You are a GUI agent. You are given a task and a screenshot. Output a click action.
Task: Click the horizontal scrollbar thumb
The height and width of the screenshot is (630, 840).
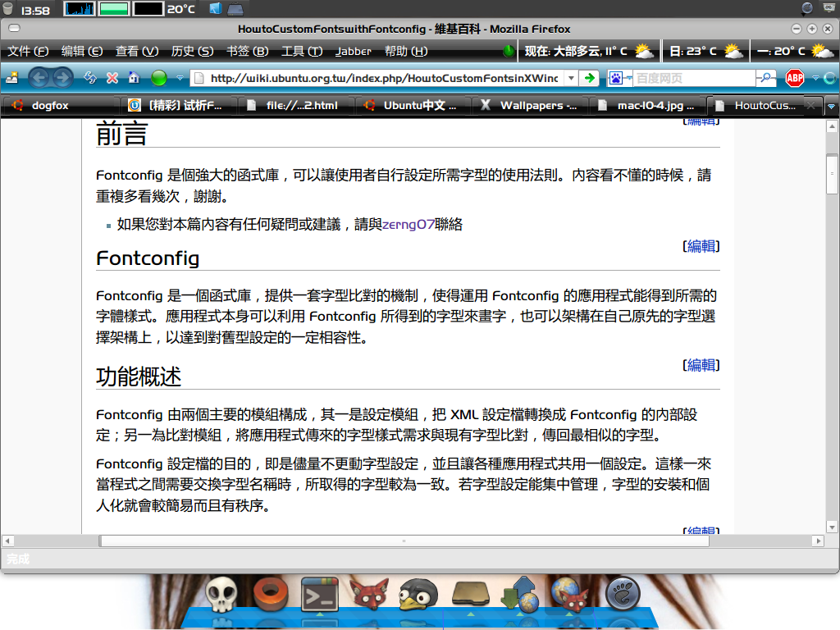point(404,541)
